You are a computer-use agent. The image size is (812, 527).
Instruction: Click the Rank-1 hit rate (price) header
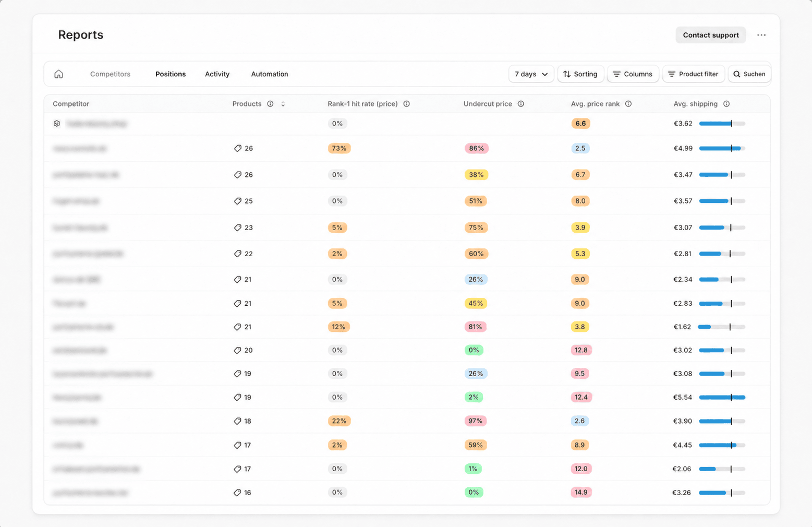pos(362,104)
